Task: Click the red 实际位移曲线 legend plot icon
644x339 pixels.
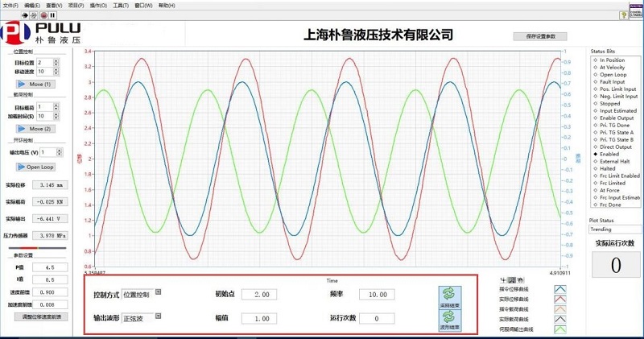Action: click(560, 300)
